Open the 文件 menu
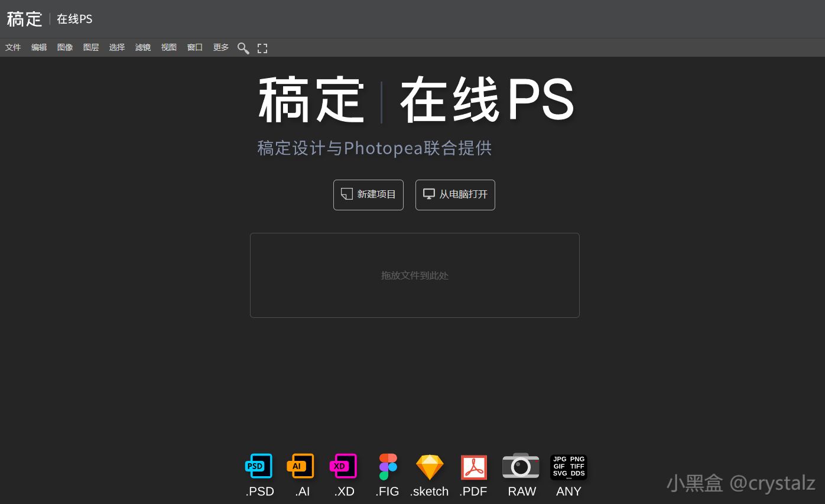 tap(13, 47)
